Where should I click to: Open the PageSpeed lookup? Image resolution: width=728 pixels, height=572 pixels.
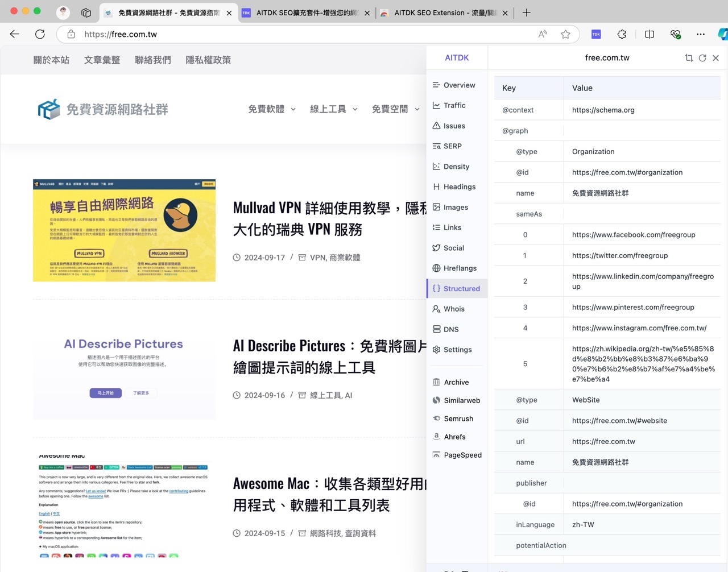pyautogui.click(x=457, y=455)
